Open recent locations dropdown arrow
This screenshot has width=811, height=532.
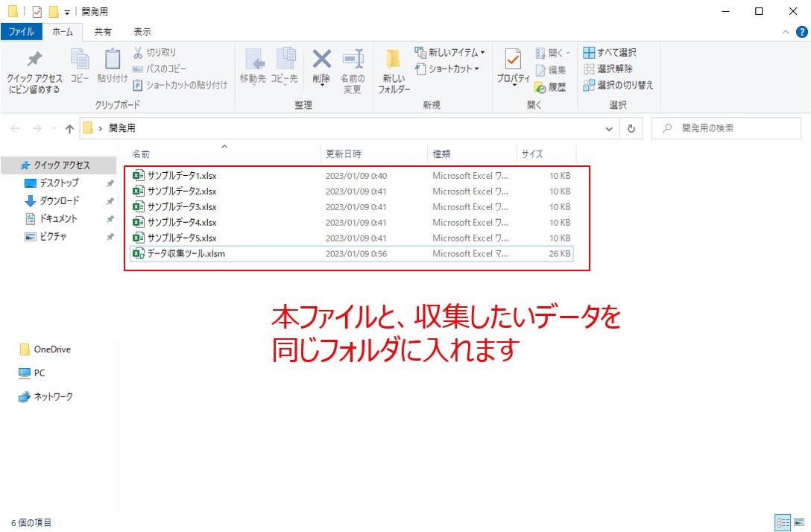(x=54, y=128)
